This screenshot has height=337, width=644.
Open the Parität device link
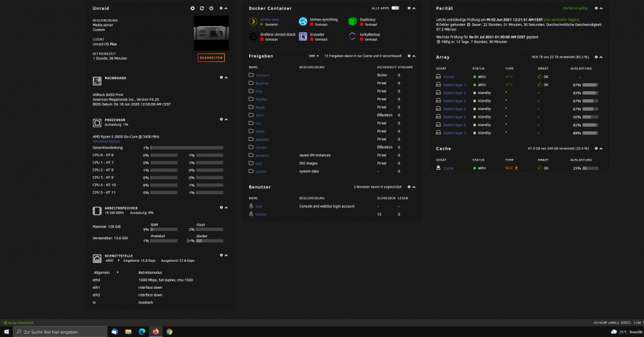[448, 77]
